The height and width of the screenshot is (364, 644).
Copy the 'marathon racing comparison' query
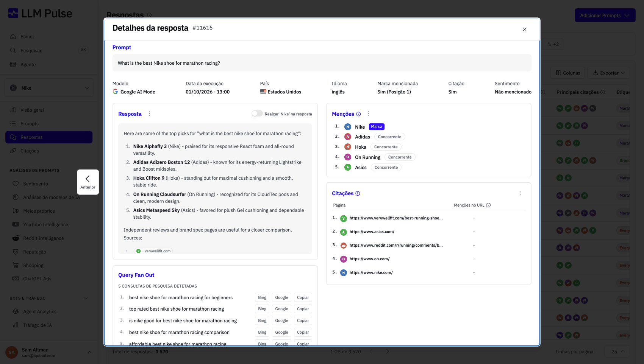[303, 332]
